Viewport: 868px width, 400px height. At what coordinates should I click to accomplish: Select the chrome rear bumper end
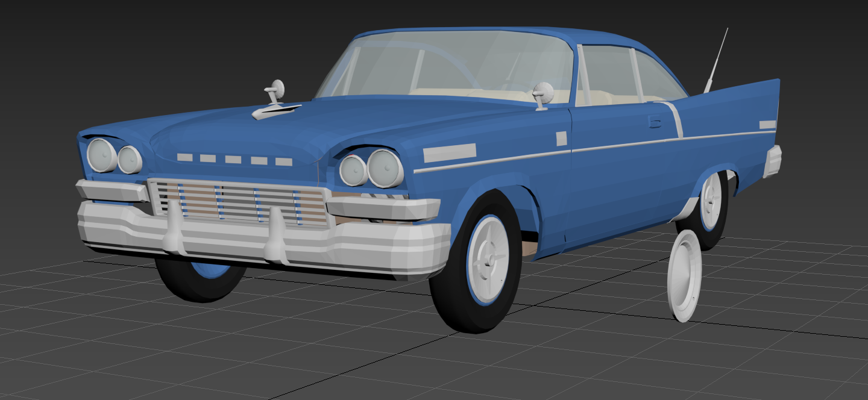pos(772,161)
